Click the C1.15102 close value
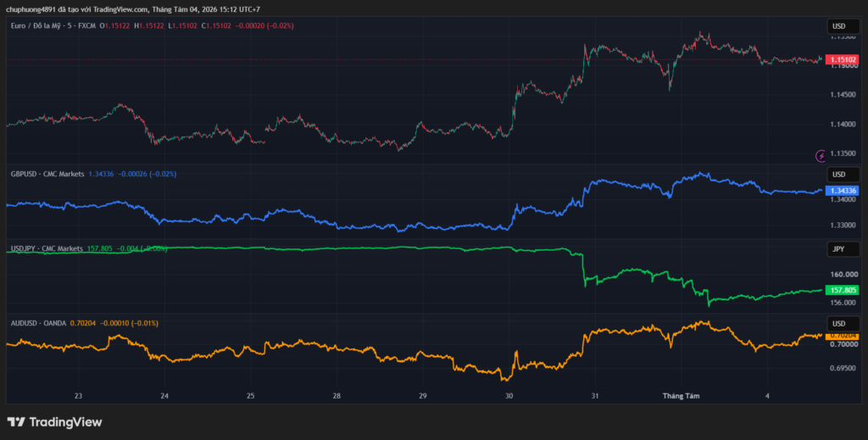868x440 pixels. [216, 26]
